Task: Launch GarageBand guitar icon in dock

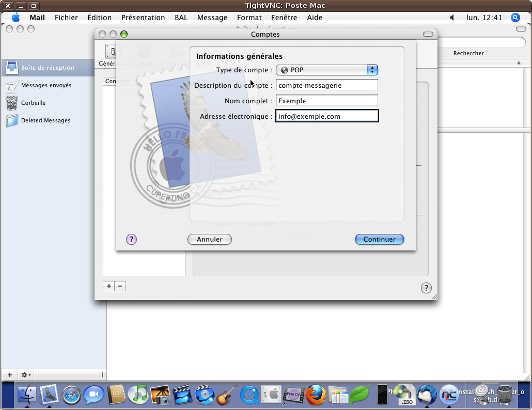Action: (x=227, y=395)
